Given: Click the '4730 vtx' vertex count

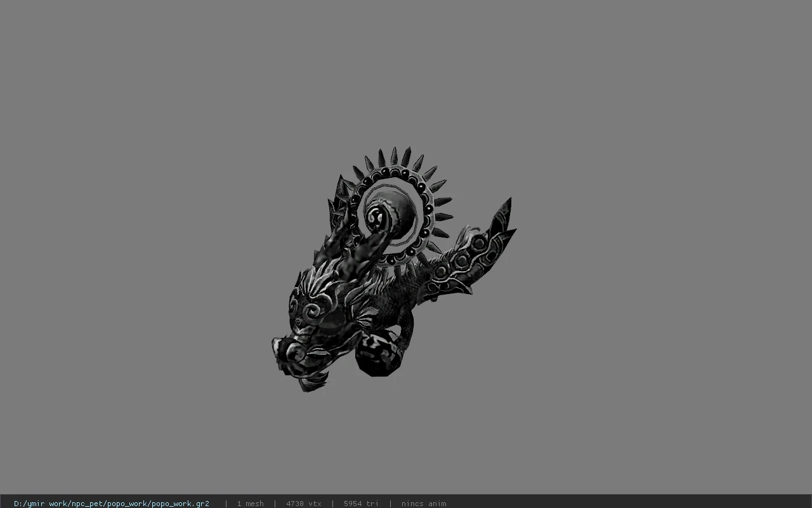Looking at the screenshot, I should click(304, 504).
